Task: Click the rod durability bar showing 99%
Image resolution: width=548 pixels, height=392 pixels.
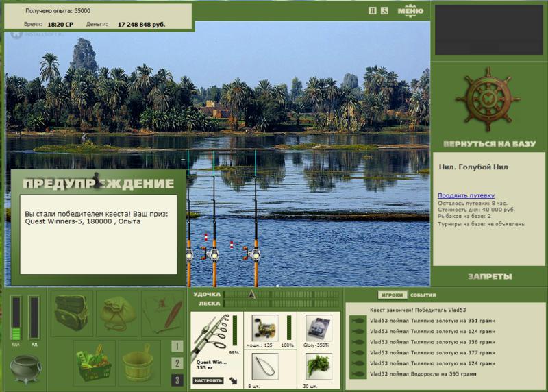Action: tap(235, 330)
